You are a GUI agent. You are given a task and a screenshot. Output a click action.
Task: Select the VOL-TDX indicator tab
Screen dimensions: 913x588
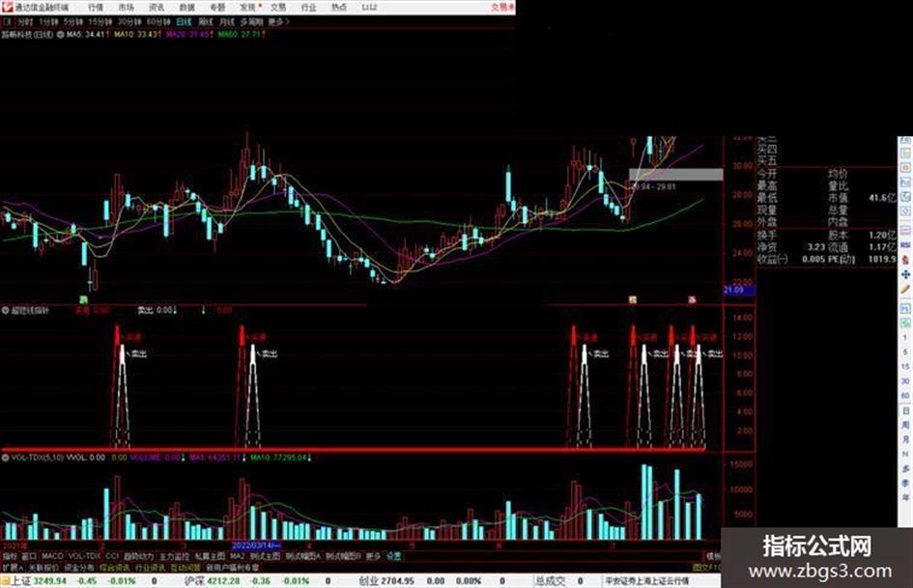point(84,556)
